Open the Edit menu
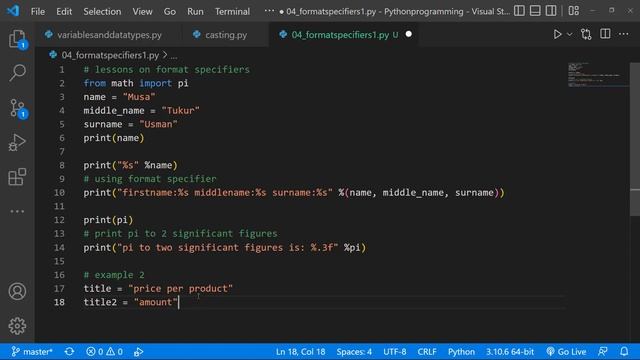Screen dimensions: 640x360 (64, 11)
